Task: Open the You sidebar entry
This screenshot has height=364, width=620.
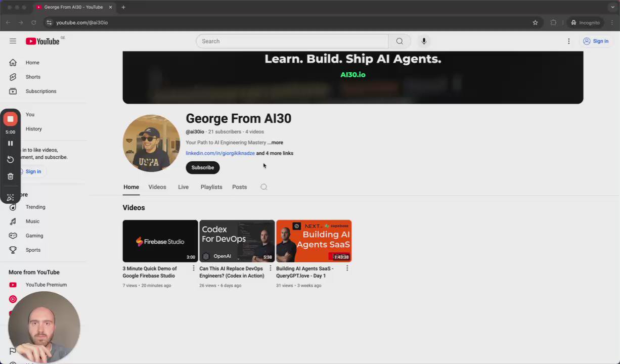Action: click(30, 115)
